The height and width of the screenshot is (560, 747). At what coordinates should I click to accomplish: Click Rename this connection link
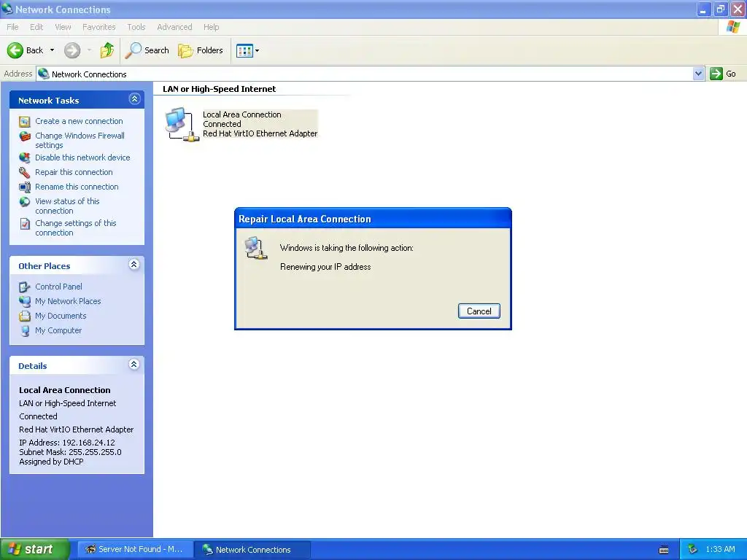[77, 187]
